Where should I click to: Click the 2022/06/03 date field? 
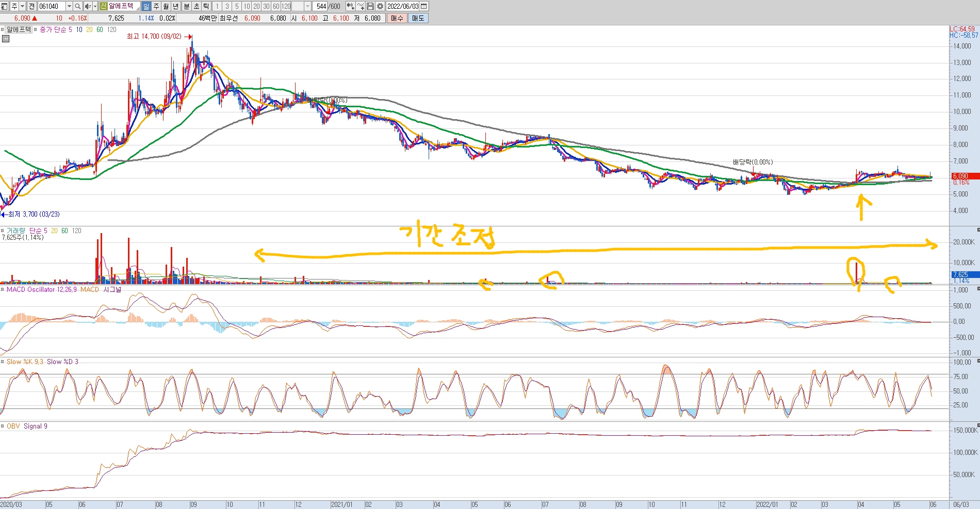pyautogui.click(x=403, y=6)
